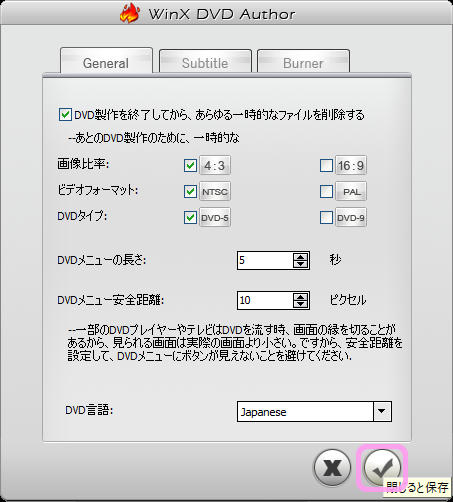Click the ビデオフォーマット label
The width and height of the screenshot is (453, 502).
tap(98, 190)
